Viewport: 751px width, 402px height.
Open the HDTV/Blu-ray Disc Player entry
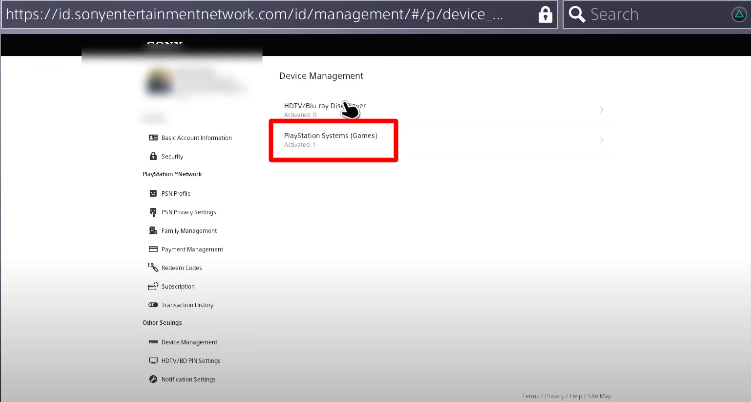[x=443, y=110]
